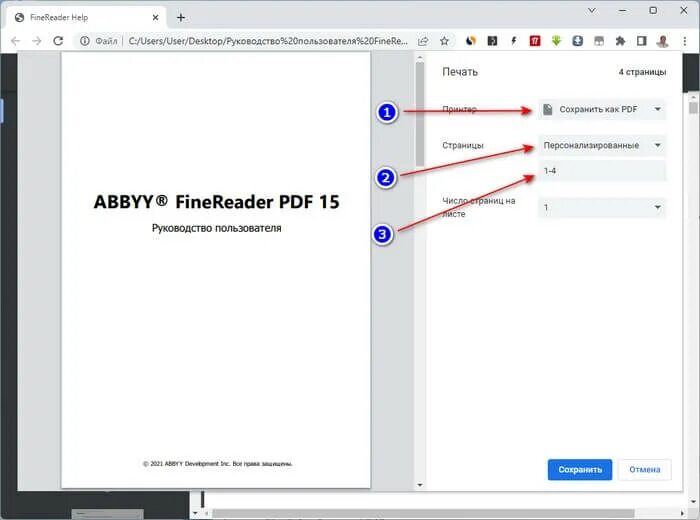Click the print preview scrollbar thumb
The image size is (700, 520).
click(x=420, y=114)
